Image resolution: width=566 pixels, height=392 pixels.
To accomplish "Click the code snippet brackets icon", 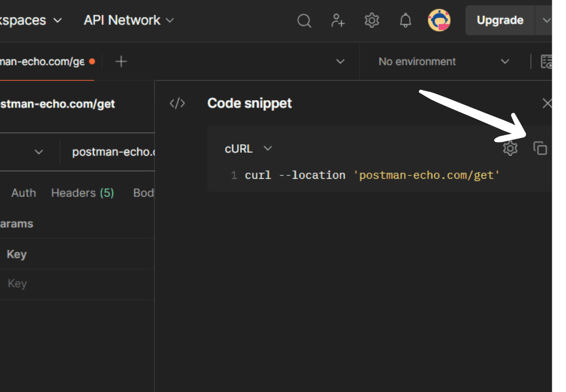I will (x=177, y=104).
